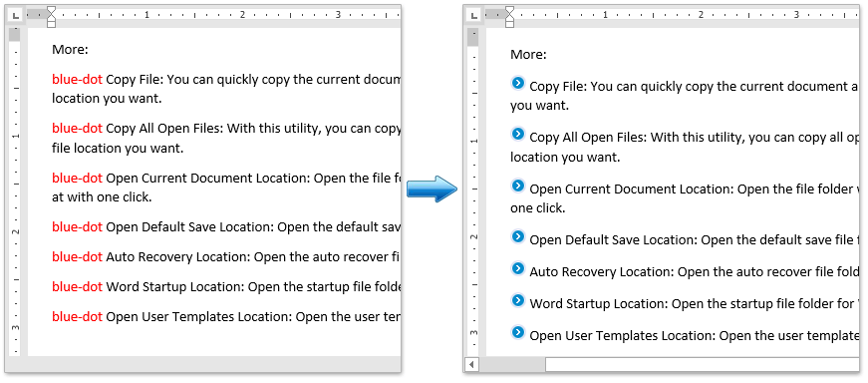Click the blue-dot icon before Copy File
This screenshot has width=868, height=383.
(517, 83)
